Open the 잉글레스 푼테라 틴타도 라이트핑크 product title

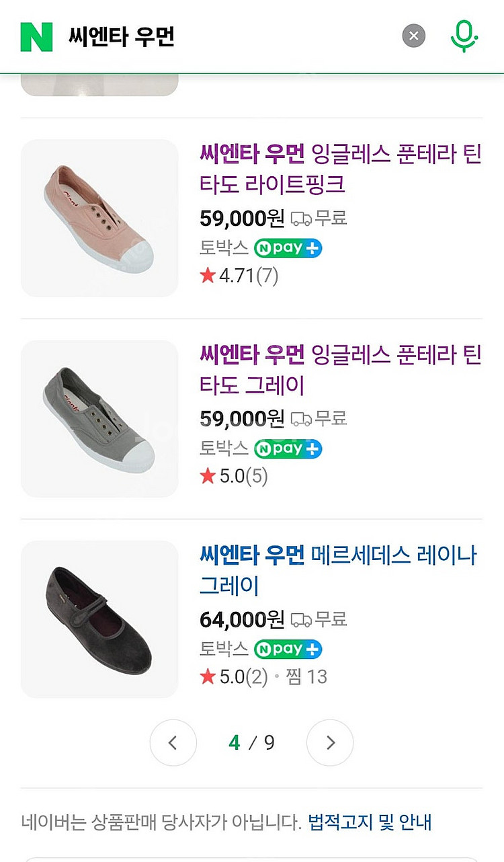coord(340,167)
